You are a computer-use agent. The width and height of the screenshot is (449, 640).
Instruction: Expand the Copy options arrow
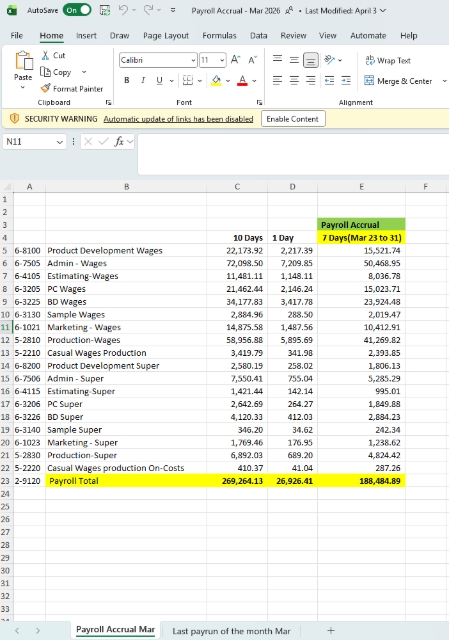point(84,72)
